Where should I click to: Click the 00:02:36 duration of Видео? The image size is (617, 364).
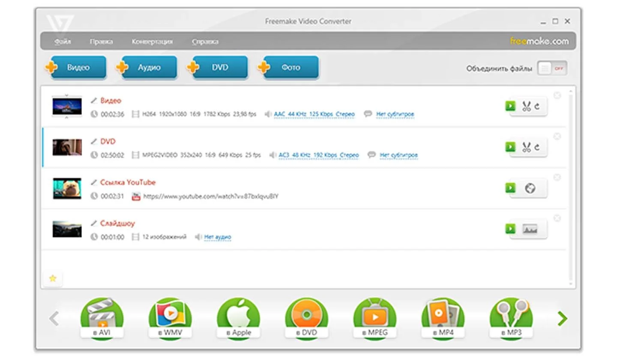(x=112, y=114)
